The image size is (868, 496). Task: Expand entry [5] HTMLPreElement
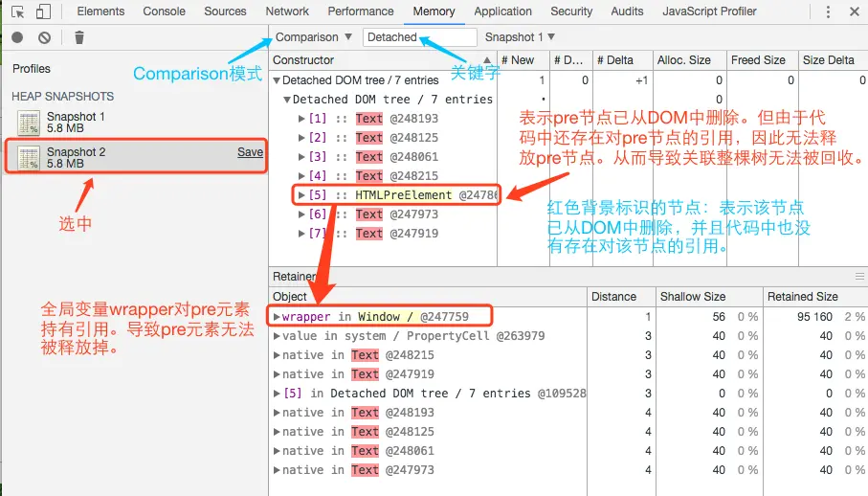301,195
